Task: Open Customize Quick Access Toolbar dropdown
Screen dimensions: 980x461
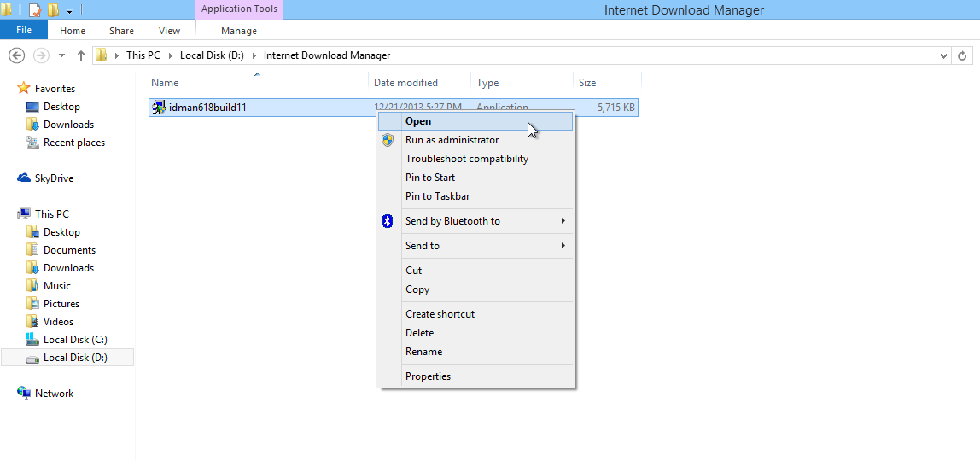Action: pyautogui.click(x=69, y=10)
